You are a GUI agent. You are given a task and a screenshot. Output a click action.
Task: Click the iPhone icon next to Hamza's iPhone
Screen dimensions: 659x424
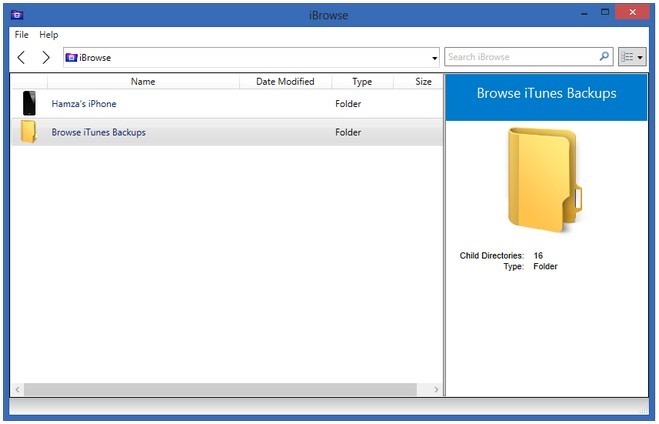coord(29,103)
